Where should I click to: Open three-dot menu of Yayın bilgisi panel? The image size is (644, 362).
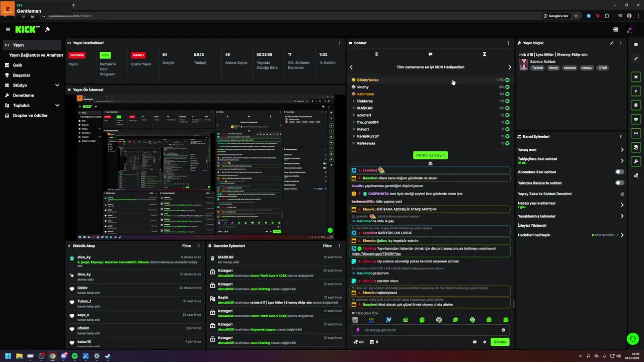click(621, 43)
